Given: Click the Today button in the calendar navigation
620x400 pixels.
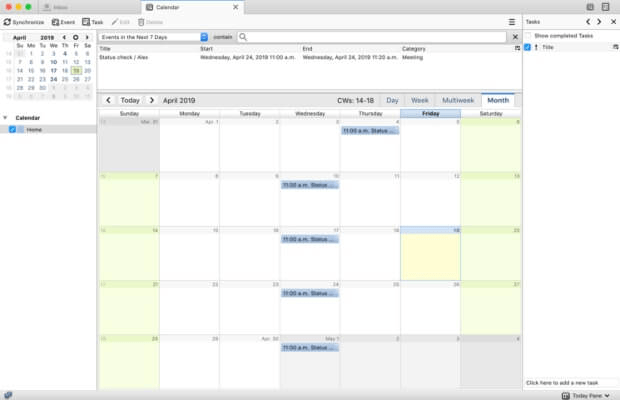Looking at the screenshot, I should 130,100.
